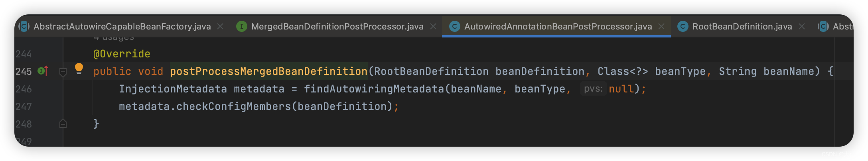Viewport: 868px width, 161px height.
Task: Click line number 245 in gutter
Action: pyautogui.click(x=24, y=71)
